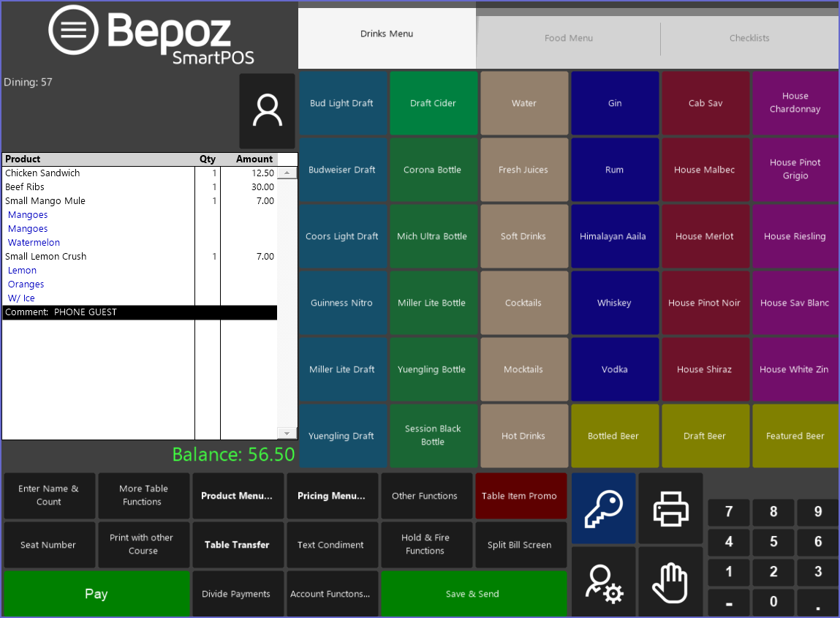The width and height of the screenshot is (840, 618).
Task: Tap keypad number 3
Action: coord(817,572)
